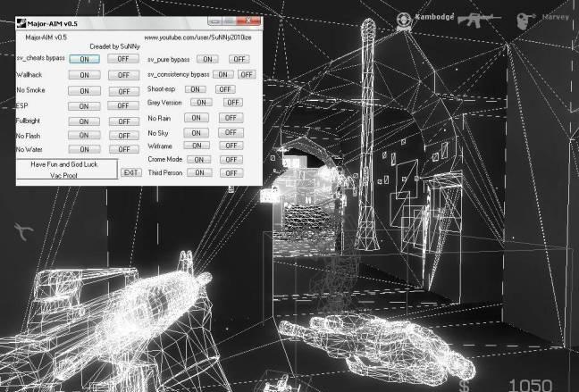Click the Major-AIM title bar app icon
Screen dimensions: 579x392
tap(21, 23)
